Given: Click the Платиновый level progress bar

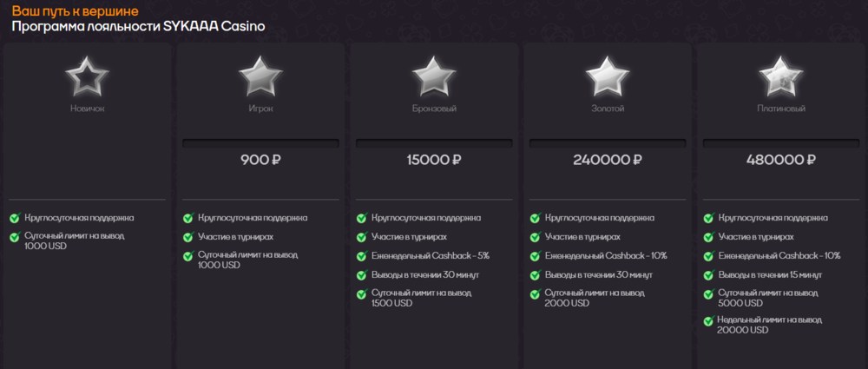Looking at the screenshot, I should (x=781, y=142).
